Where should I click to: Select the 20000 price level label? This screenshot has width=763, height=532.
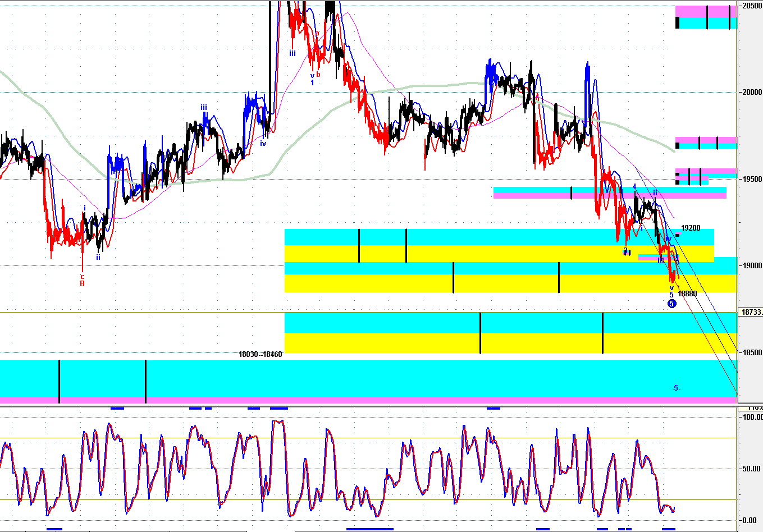752,93
